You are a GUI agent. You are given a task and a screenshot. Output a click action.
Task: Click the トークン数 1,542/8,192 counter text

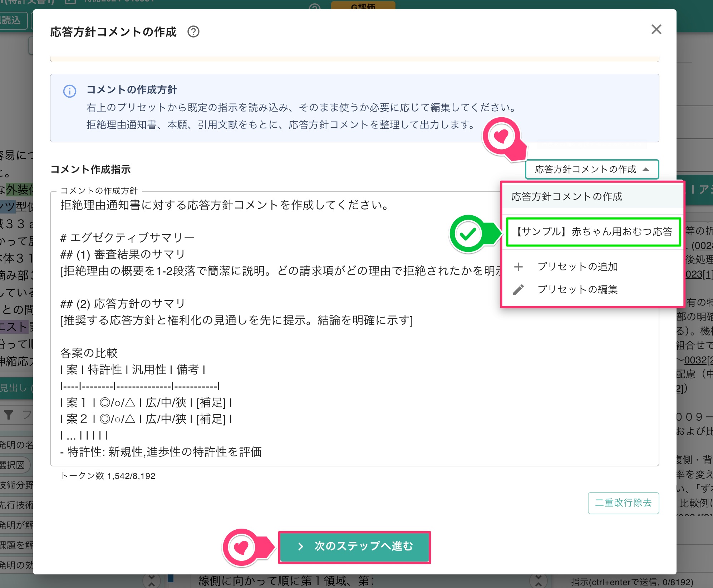(108, 476)
